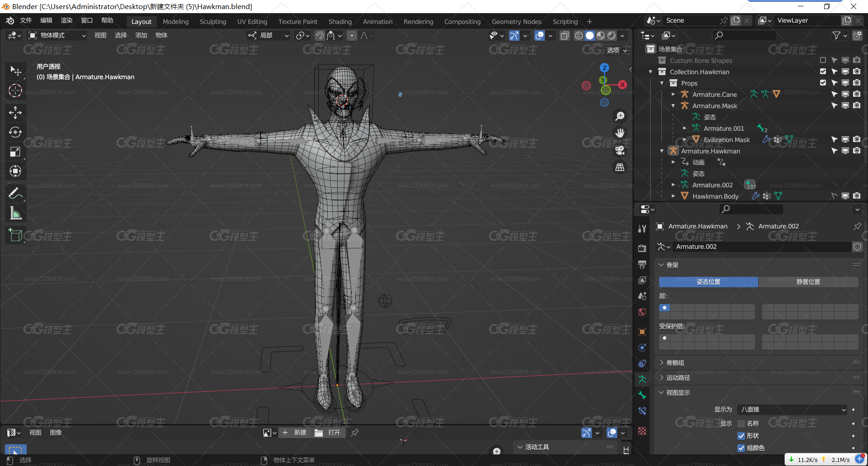Image resolution: width=868 pixels, height=466 pixels.
Task: Select the Scale tool
Action: pos(15,152)
